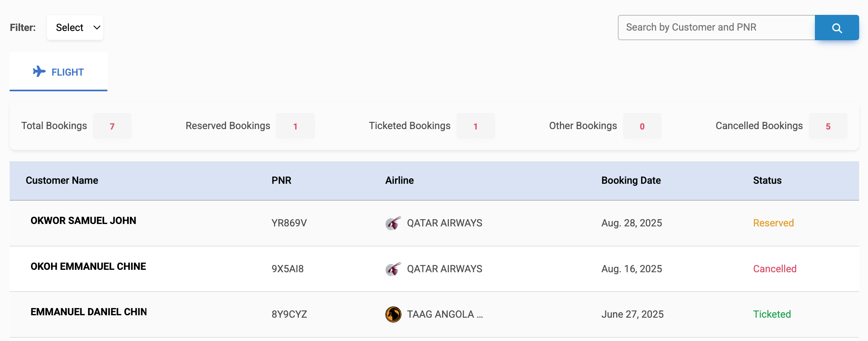Screen dimensions: 868x341
Task: Click the Ticketed Bookings count badge
Action: (x=475, y=126)
